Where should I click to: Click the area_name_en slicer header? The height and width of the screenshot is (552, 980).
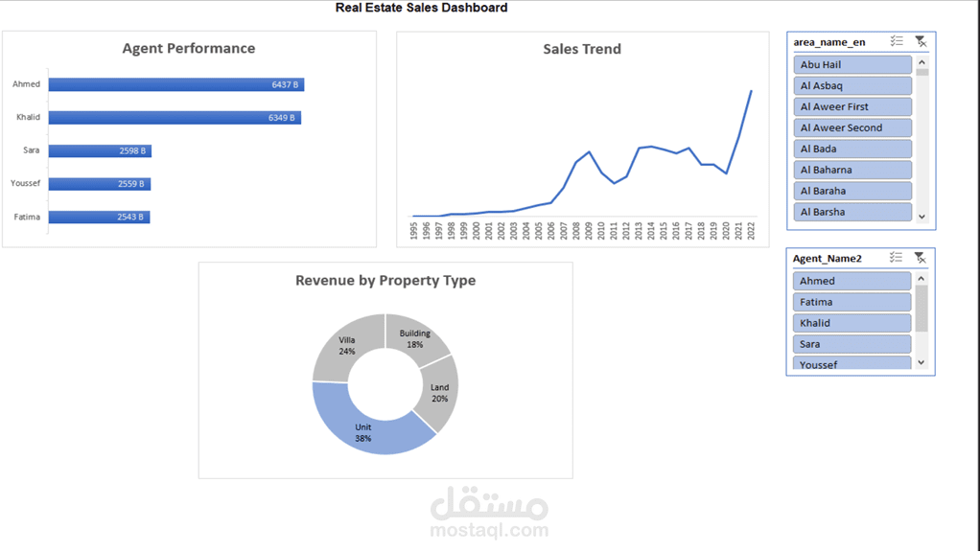point(829,42)
